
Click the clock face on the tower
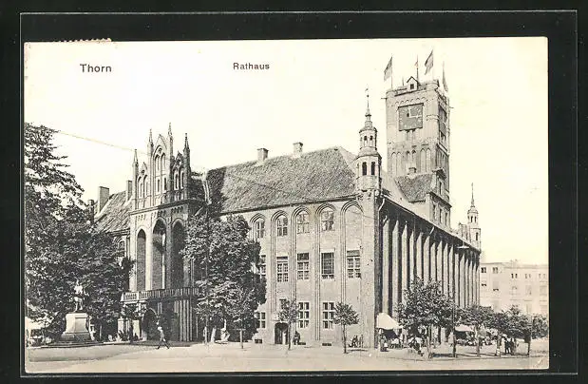point(410,117)
